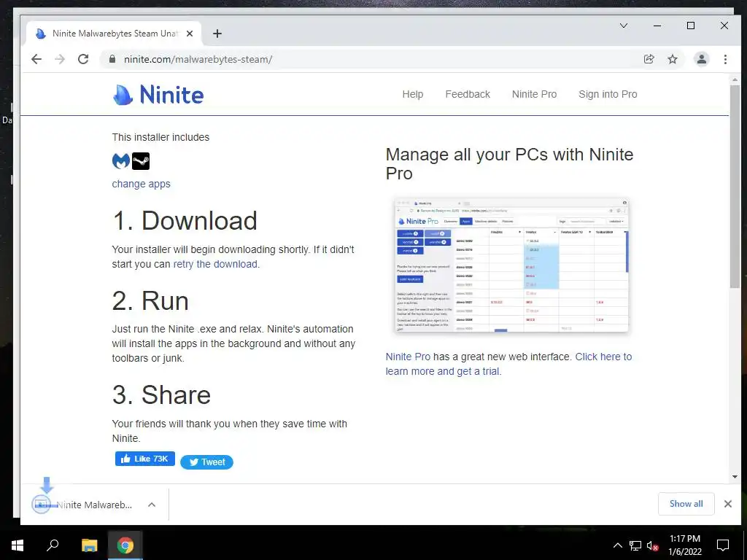The width and height of the screenshot is (747, 560).
Task: Click retry the download link
Action: pos(215,264)
